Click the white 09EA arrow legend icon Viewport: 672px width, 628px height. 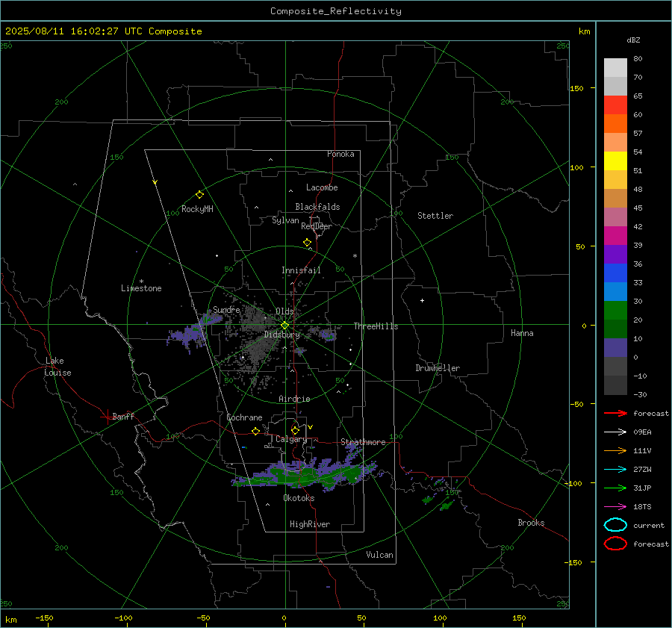615,432
